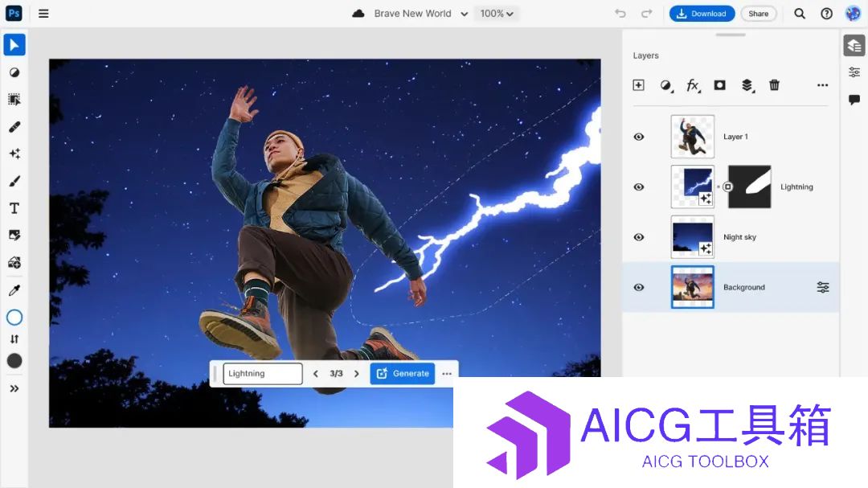
Task: Select the object selection tool
Action: tap(14, 100)
